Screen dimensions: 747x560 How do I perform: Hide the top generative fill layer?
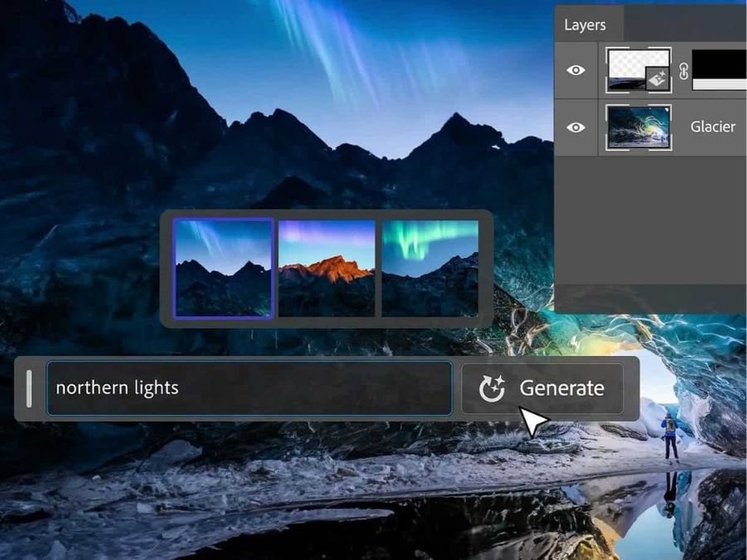click(576, 71)
